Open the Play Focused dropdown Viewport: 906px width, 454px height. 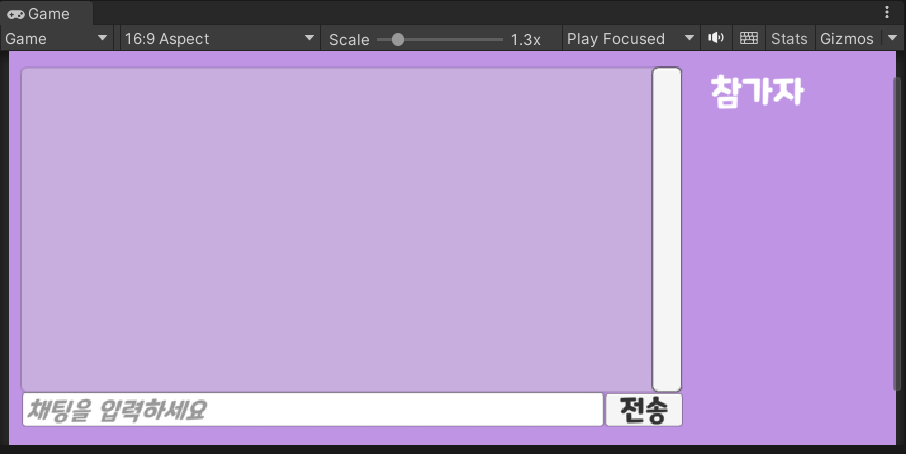630,39
